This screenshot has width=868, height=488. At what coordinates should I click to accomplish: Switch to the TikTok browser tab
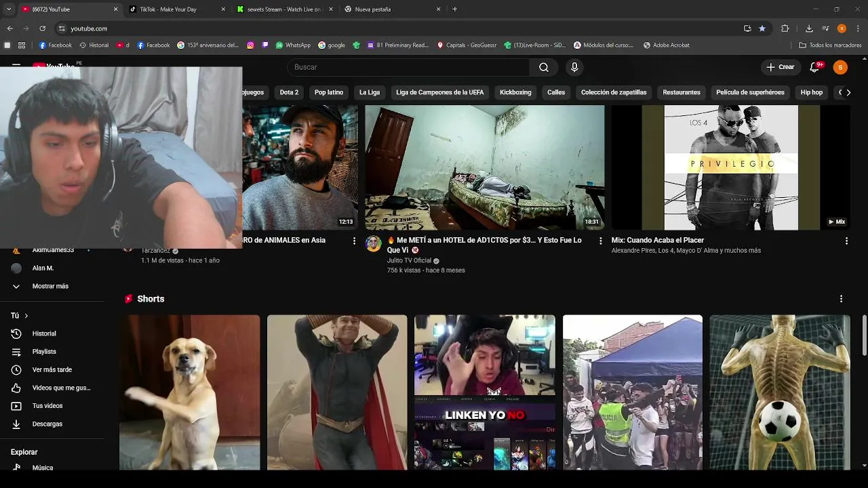178,9
